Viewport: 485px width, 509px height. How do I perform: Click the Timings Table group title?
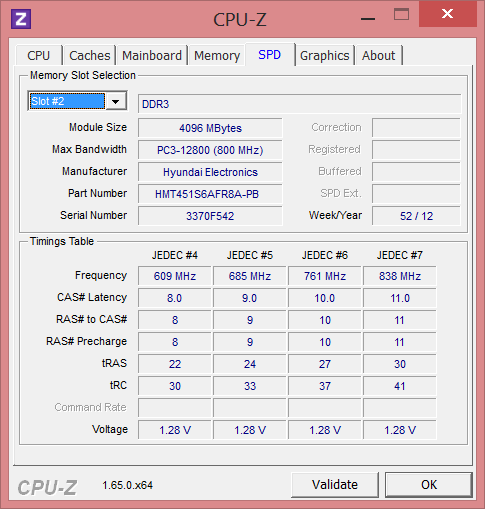tap(62, 241)
